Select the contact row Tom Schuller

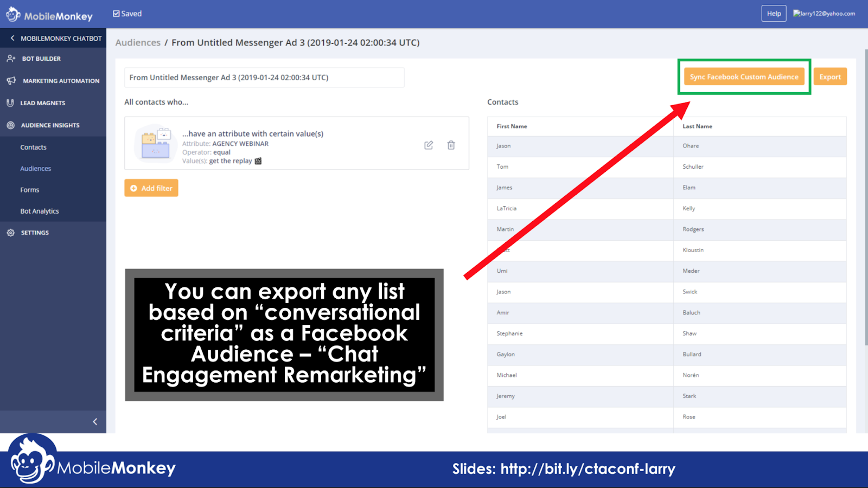[x=667, y=167]
